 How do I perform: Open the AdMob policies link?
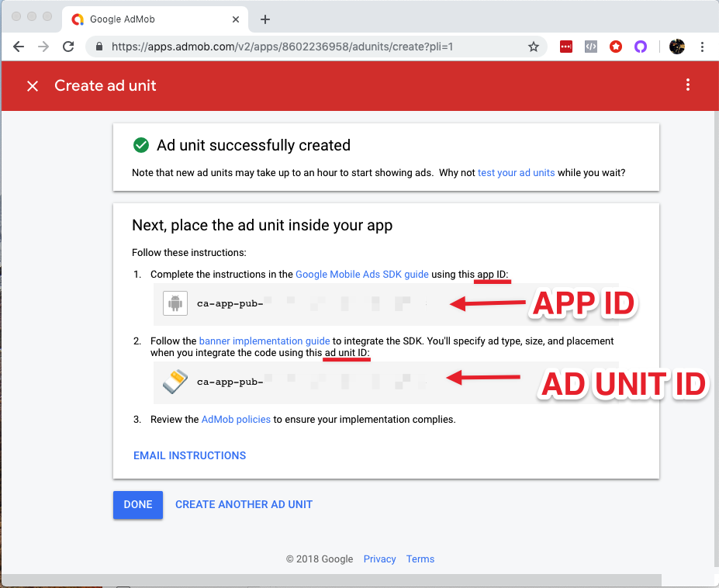(x=236, y=420)
